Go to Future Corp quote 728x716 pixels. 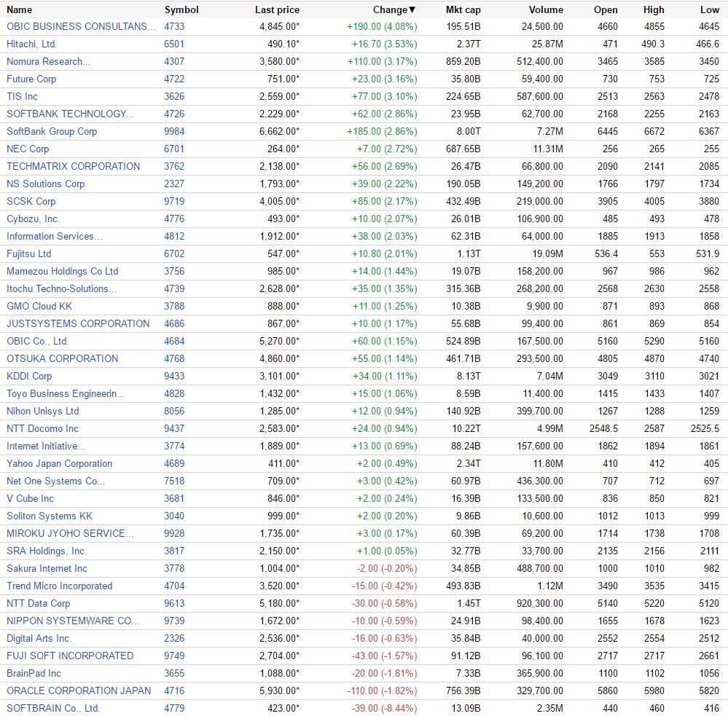(31, 79)
